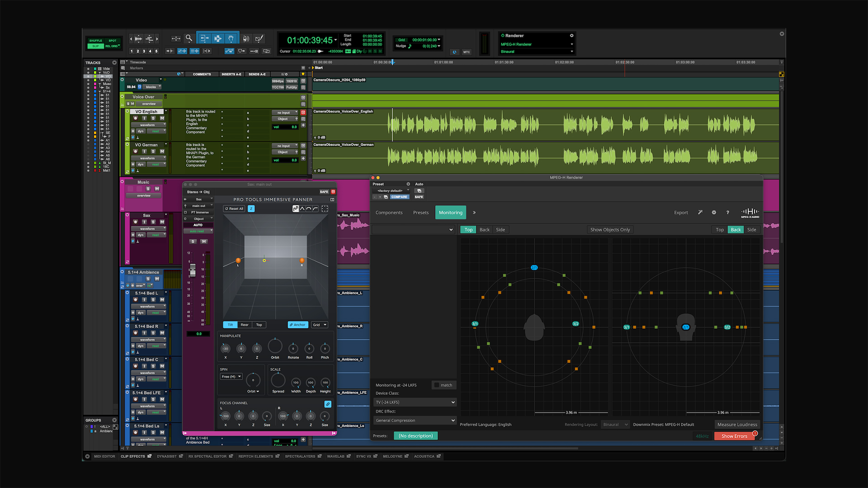The width and height of the screenshot is (868, 488).
Task: Click Measure Loudness button
Action: click(737, 425)
